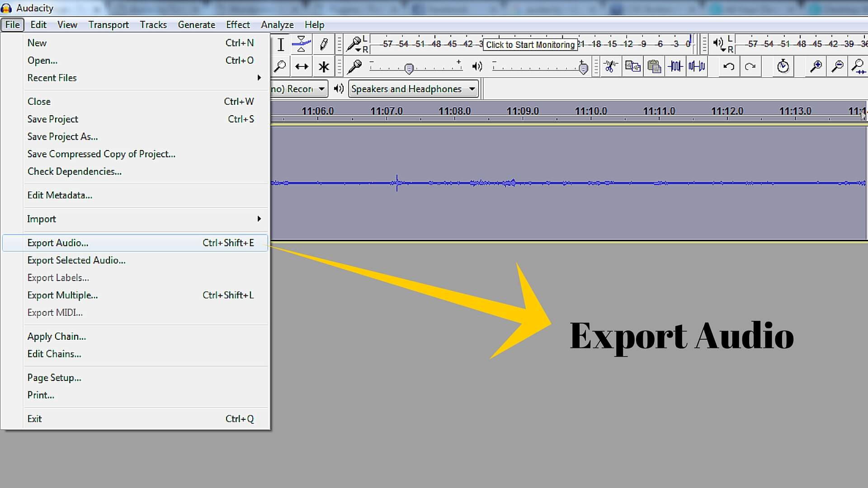Image resolution: width=868 pixels, height=488 pixels.
Task: Choose the Time Shift tool
Action: (x=301, y=67)
